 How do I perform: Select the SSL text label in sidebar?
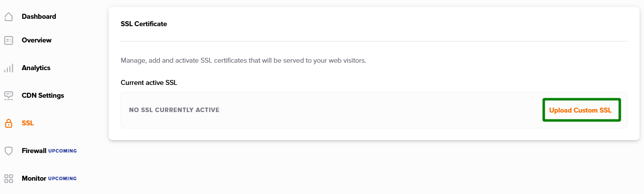pyautogui.click(x=28, y=123)
